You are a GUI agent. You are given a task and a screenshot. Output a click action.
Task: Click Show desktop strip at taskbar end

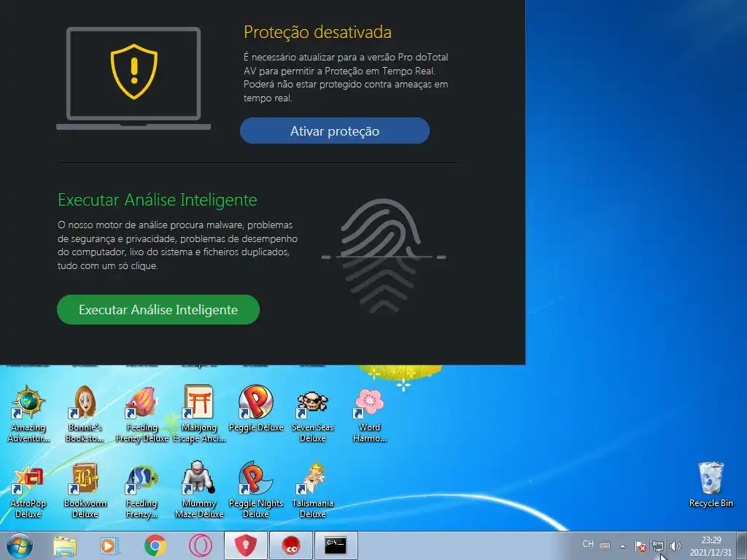[x=742, y=545]
